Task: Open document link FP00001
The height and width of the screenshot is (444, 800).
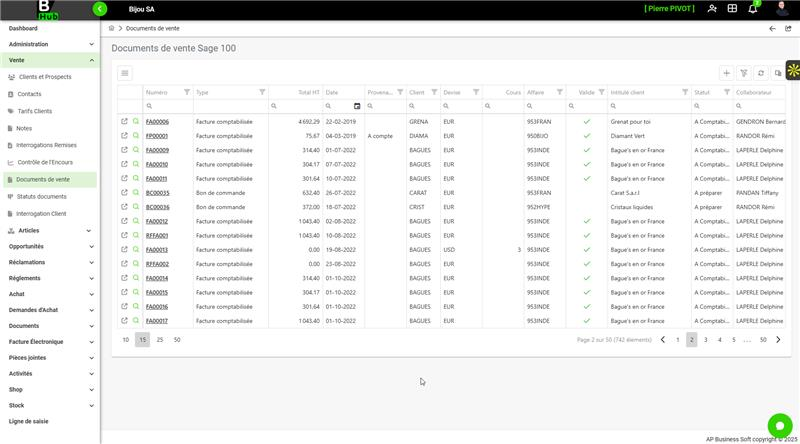Action: [157, 136]
